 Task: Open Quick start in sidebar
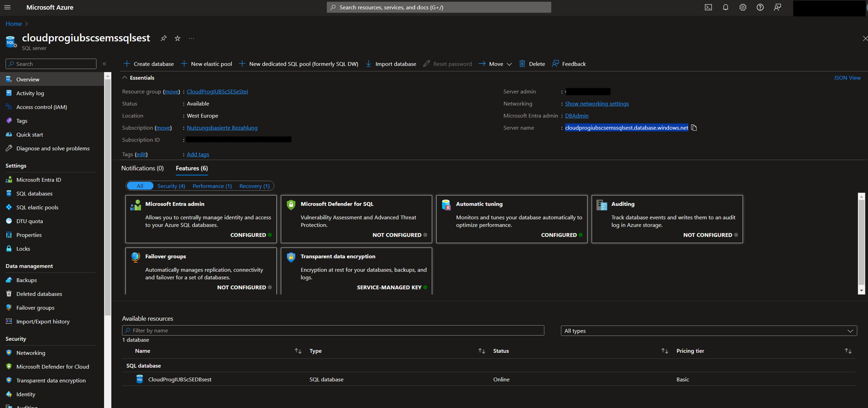[x=29, y=135]
